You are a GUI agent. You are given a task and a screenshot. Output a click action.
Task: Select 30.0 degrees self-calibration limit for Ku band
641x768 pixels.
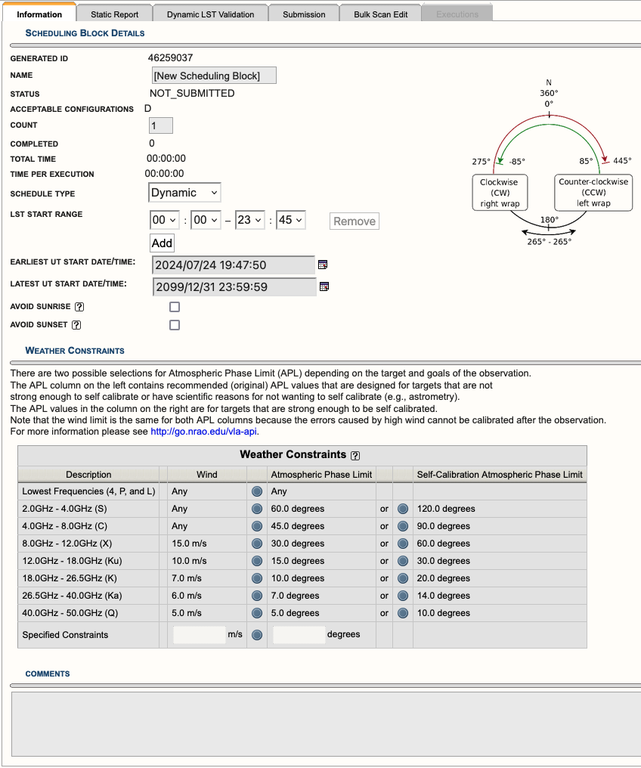click(x=403, y=561)
